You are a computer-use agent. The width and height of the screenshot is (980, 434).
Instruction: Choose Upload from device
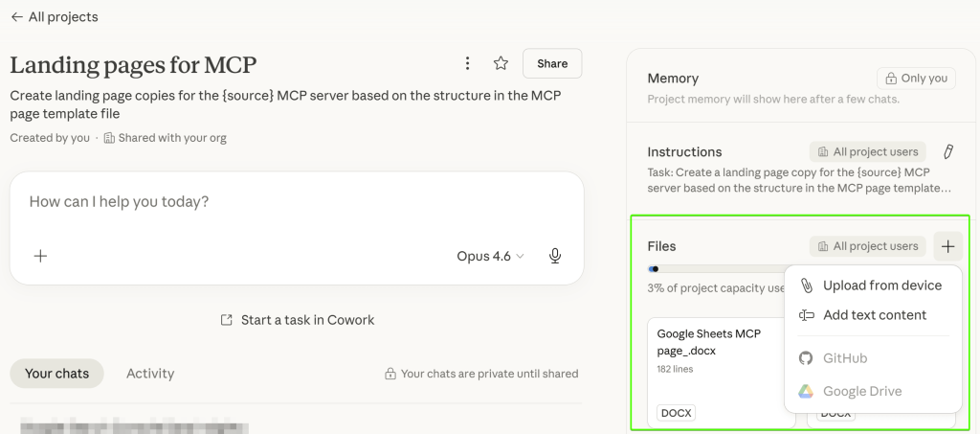(873, 286)
